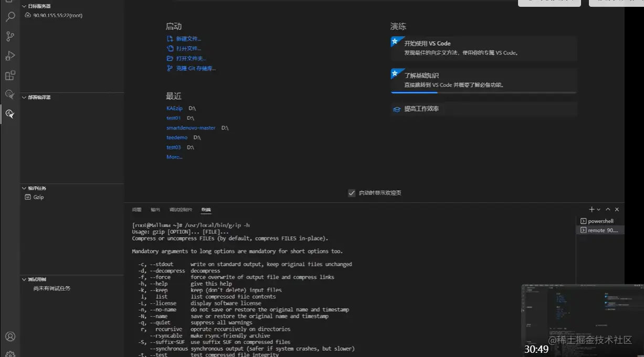Open the Run and Debug view
644x357 pixels.
tap(10, 56)
